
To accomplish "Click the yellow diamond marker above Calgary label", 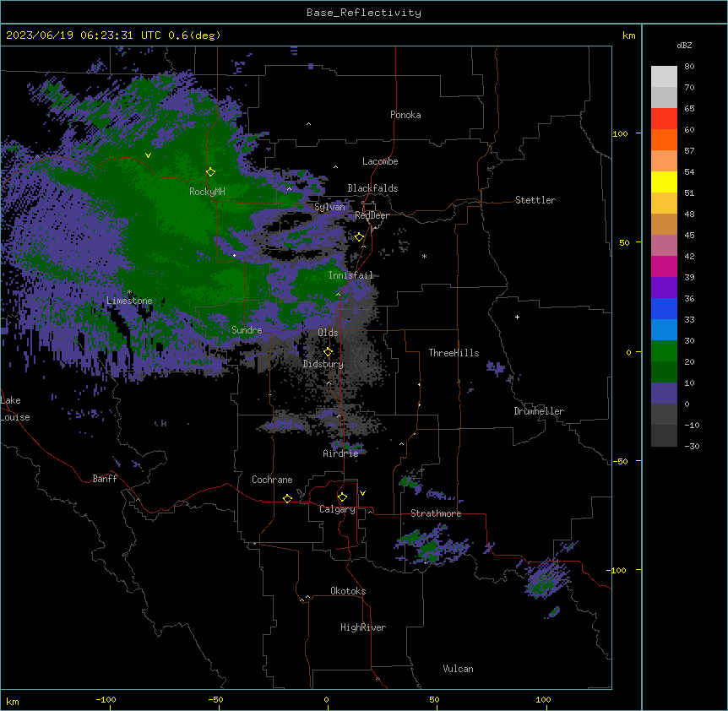I will 342,497.
